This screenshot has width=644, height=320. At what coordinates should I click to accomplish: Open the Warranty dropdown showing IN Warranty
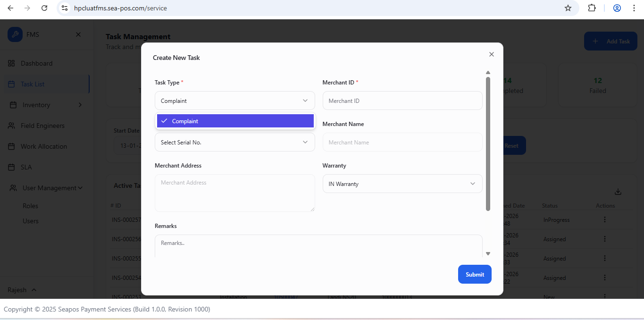(402, 184)
